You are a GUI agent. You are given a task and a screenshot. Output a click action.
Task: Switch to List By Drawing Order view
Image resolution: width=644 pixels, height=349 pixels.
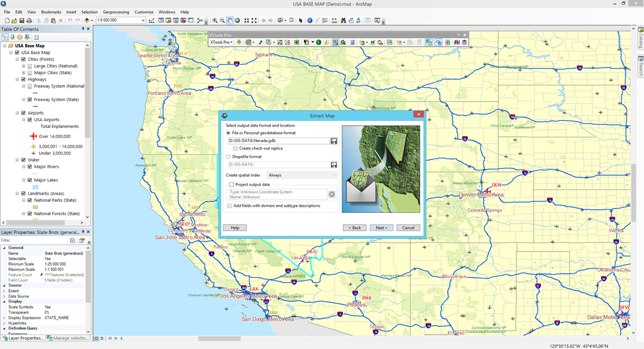(x=5, y=37)
